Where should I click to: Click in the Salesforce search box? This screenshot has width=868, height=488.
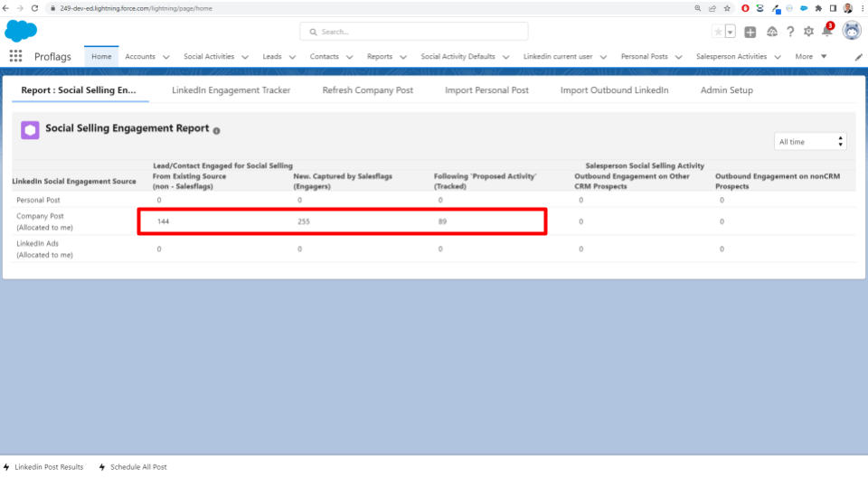[x=413, y=32]
